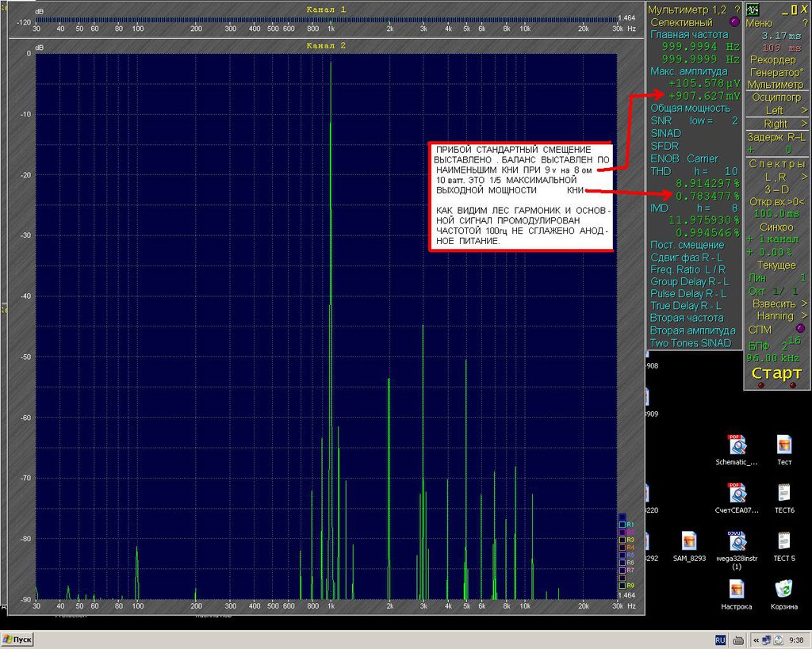The width and height of the screenshot is (812, 649).
Task: Select the SAM_8293 image icon
Action: pos(689,540)
